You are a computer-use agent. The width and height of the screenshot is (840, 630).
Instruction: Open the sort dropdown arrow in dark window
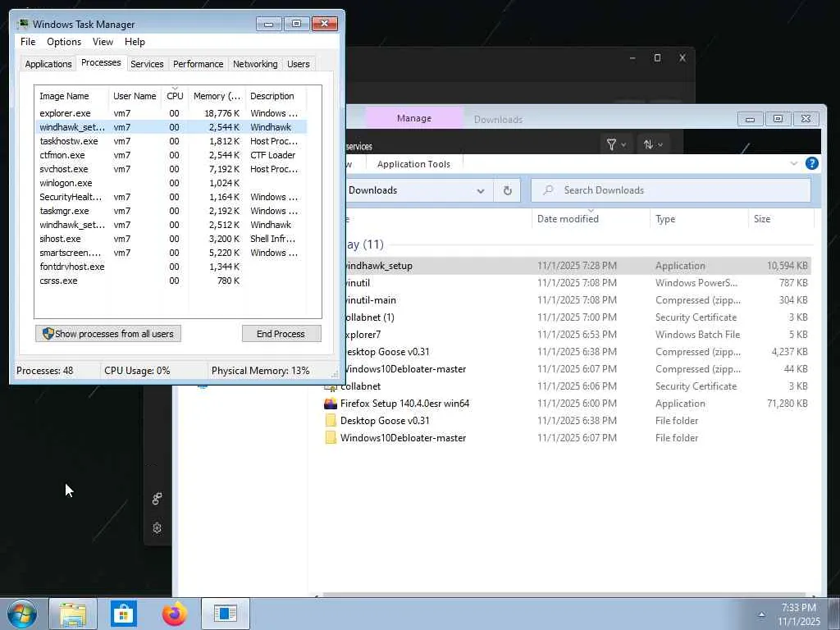(660, 145)
